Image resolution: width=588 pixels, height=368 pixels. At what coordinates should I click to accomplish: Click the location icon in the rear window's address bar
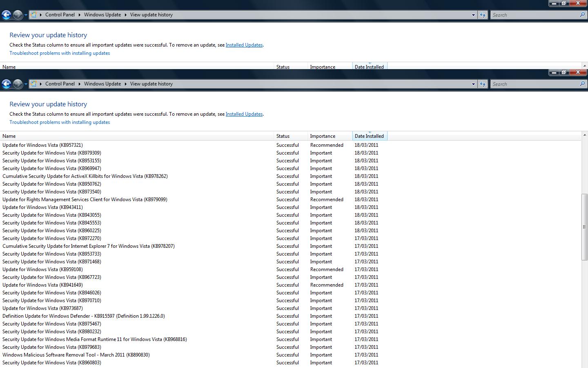point(34,15)
